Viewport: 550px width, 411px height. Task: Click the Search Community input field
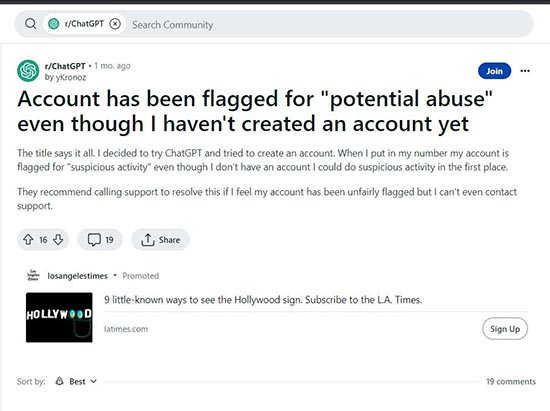click(x=330, y=25)
